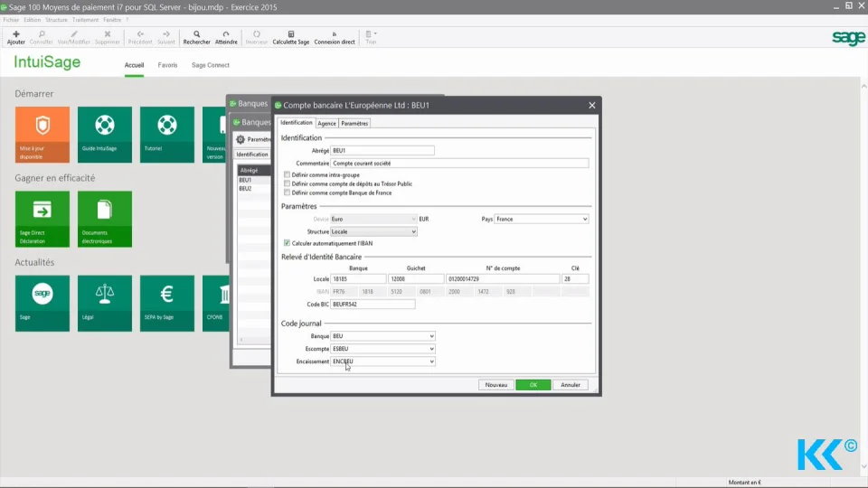Open the Mise à jour disponible tile
Screen dimensions: 868x488
(x=42, y=135)
